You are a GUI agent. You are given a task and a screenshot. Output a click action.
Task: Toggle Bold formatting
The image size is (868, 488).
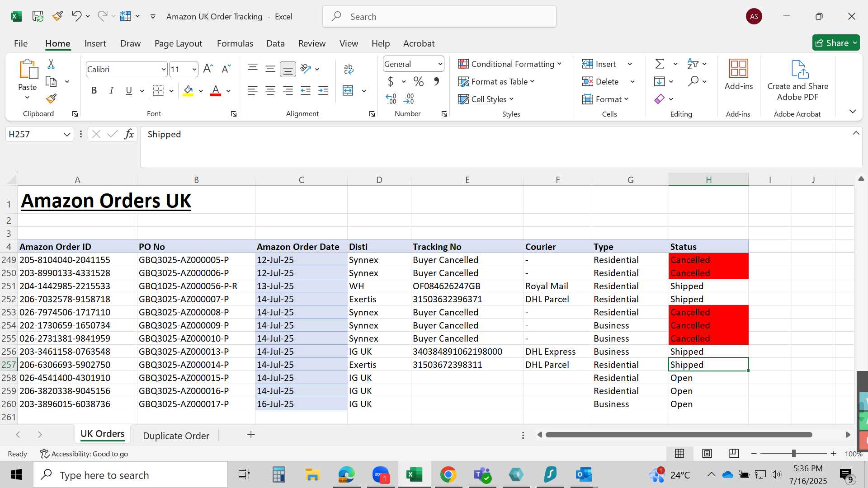tap(94, 91)
